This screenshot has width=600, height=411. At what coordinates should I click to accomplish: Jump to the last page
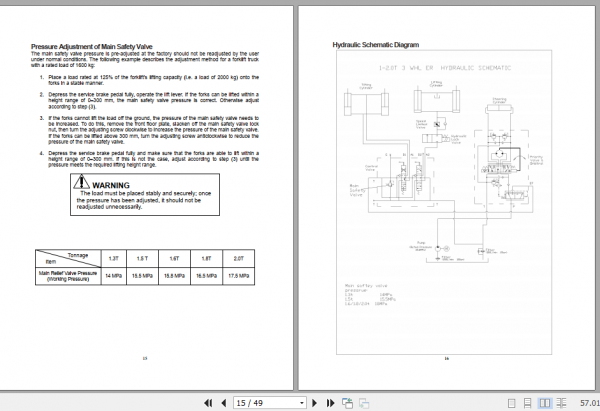click(330, 403)
